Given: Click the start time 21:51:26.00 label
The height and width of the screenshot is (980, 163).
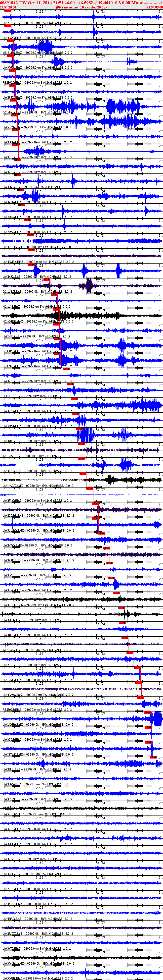Looking at the screenshot, I should (x=8, y=7).
